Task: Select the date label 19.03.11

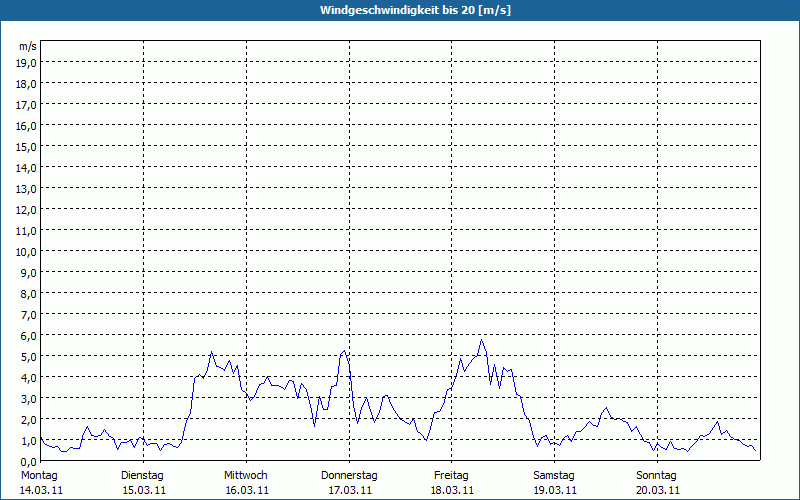Action: (555, 490)
